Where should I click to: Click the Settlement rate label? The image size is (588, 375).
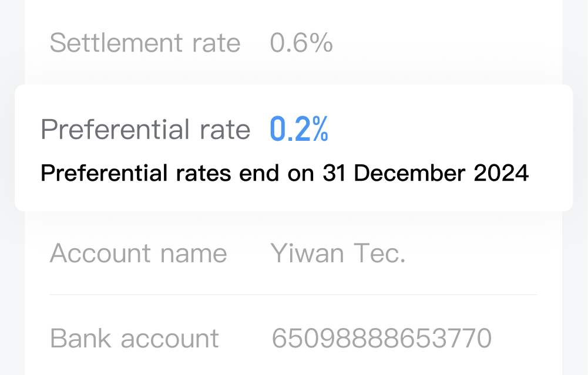pos(145,43)
